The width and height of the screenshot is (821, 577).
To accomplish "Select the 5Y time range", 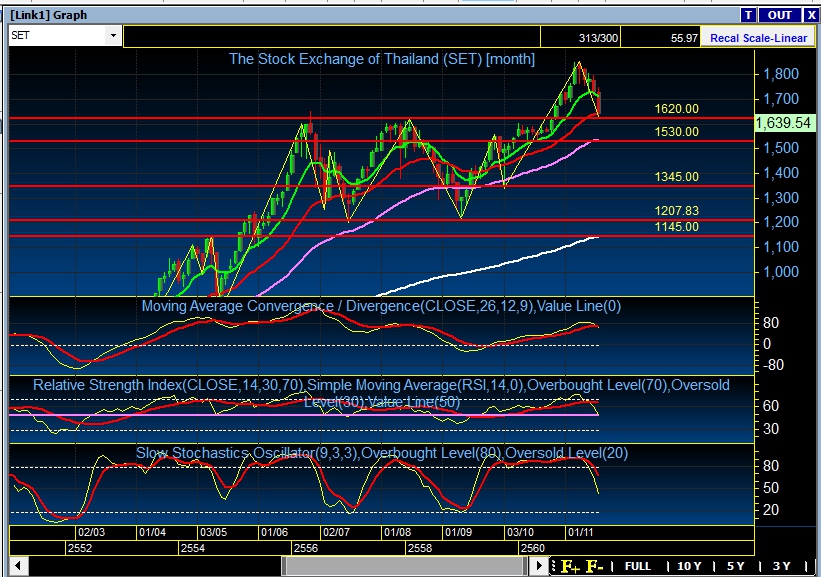I will tap(735, 566).
